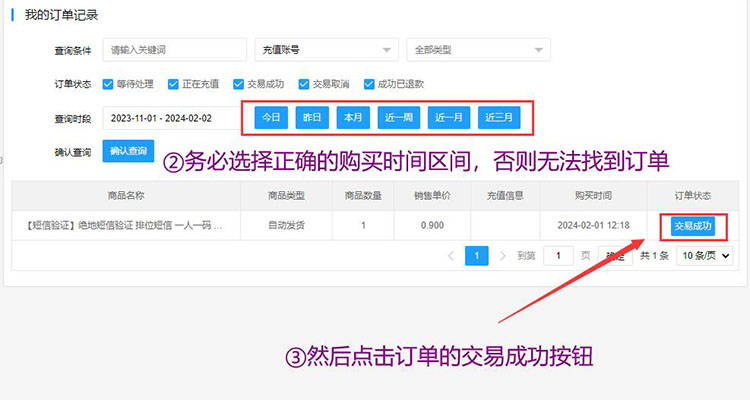Screen dimensions: 750x400
Task: Click the next page arrow in pagination
Action: (x=503, y=256)
